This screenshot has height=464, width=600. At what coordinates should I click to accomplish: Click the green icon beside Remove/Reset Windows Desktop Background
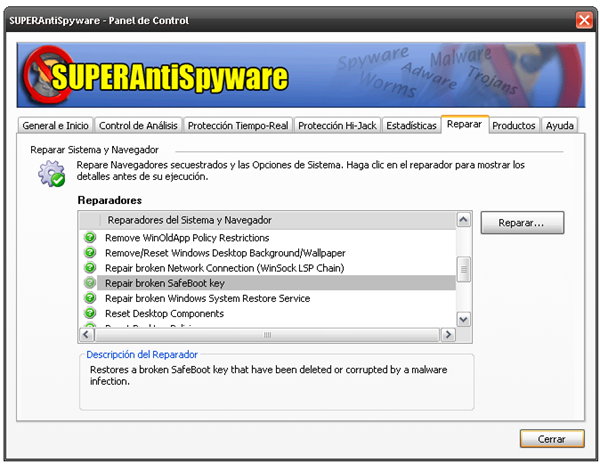(x=90, y=253)
